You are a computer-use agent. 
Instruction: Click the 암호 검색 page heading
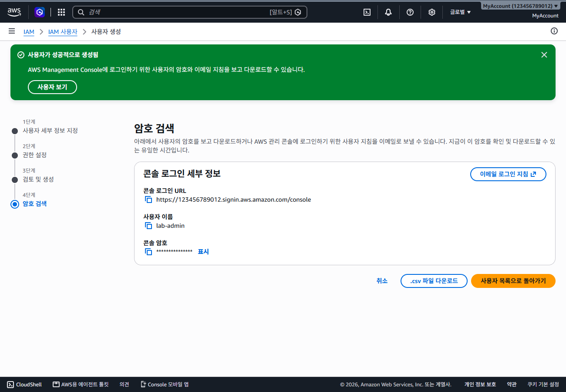[154, 128]
